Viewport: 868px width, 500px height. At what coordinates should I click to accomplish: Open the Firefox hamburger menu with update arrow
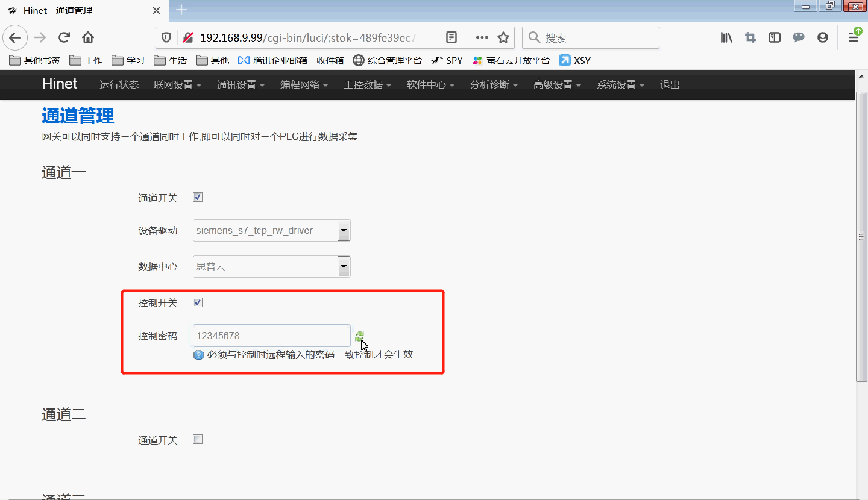pyautogui.click(x=854, y=37)
